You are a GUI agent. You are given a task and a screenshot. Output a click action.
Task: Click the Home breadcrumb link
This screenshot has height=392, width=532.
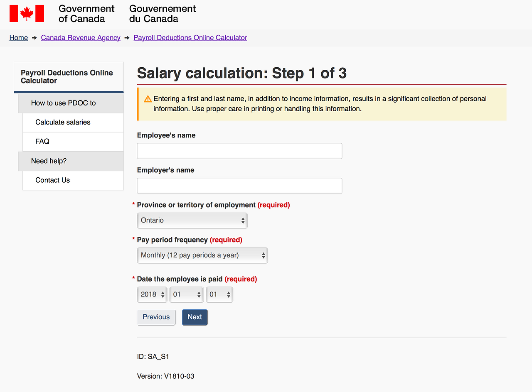(x=18, y=38)
